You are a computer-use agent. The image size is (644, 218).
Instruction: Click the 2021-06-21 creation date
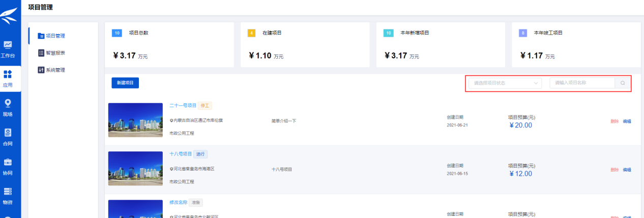pyautogui.click(x=457, y=125)
